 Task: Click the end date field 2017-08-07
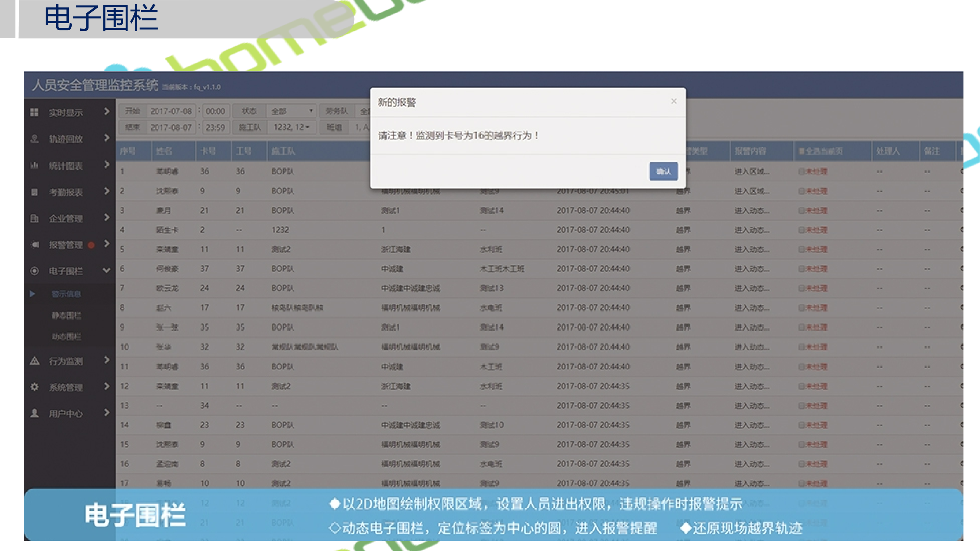pos(171,128)
